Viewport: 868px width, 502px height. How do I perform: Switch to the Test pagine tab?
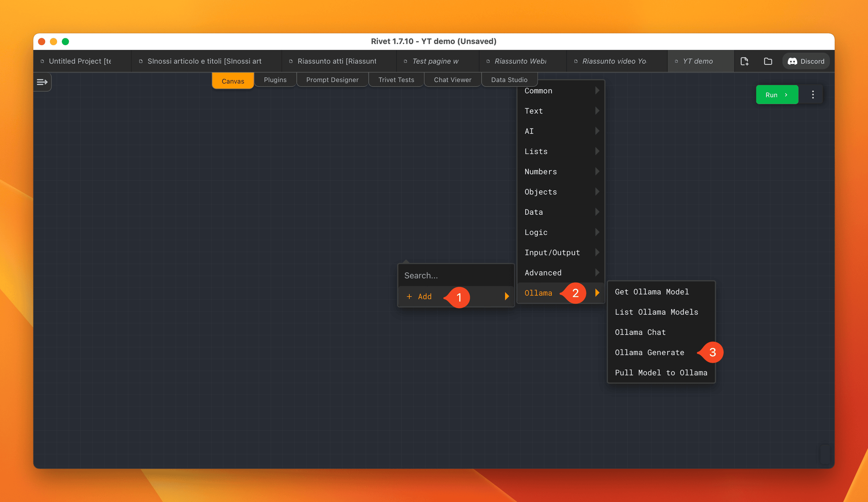438,61
